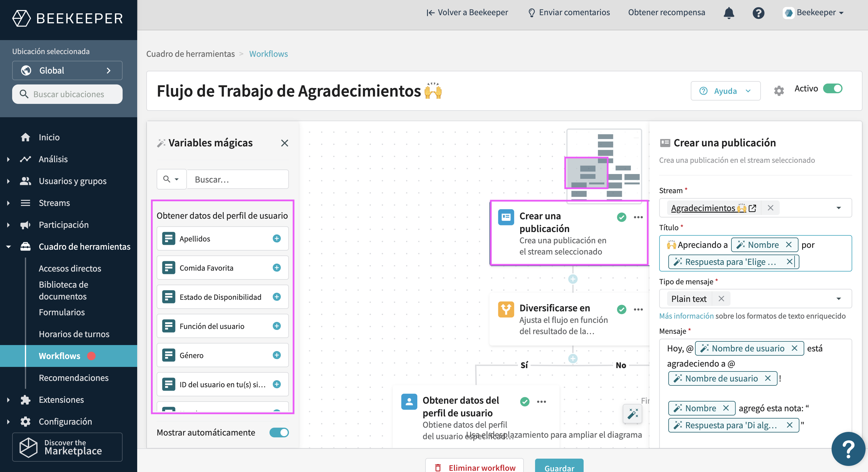Clear the Plain text message type

click(721, 299)
